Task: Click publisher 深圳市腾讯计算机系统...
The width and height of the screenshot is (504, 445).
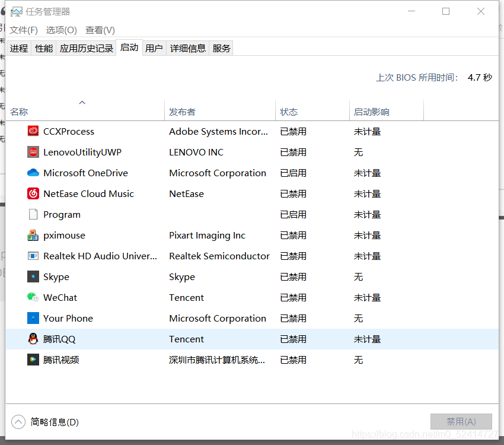Action: pyautogui.click(x=217, y=360)
